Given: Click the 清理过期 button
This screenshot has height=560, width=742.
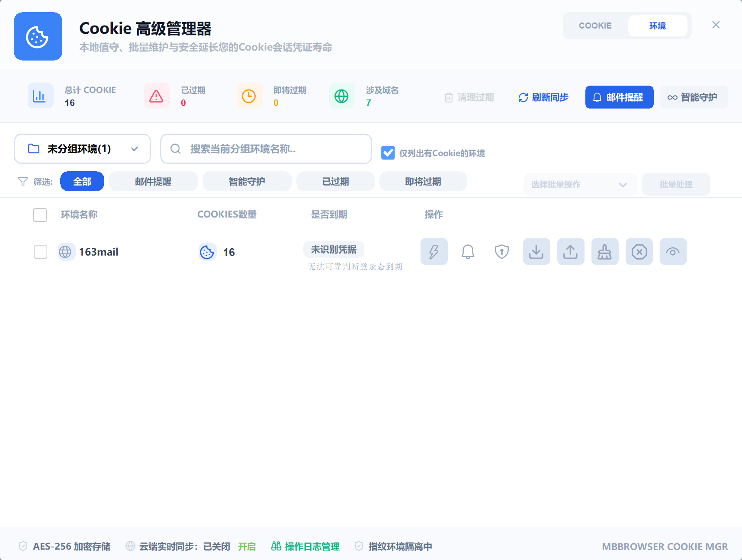Looking at the screenshot, I should tap(469, 97).
